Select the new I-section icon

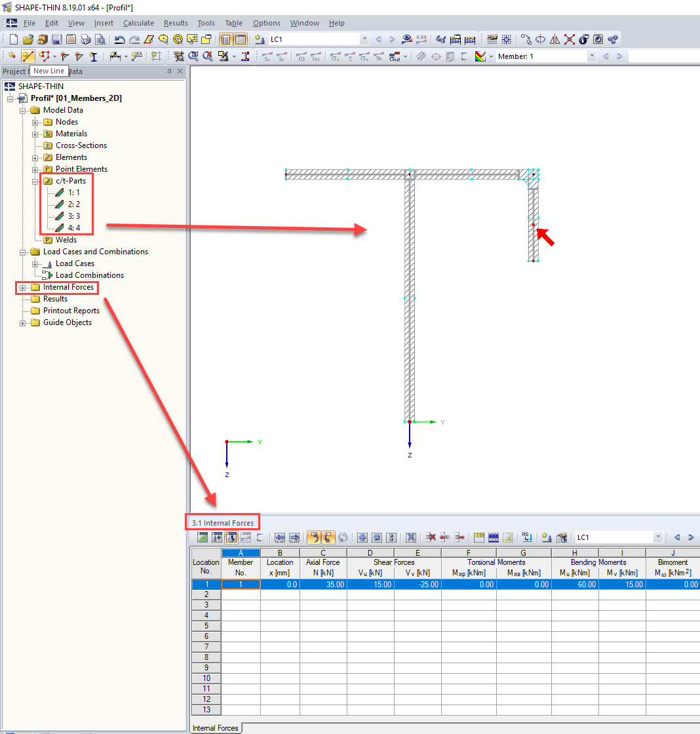click(x=94, y=56)
